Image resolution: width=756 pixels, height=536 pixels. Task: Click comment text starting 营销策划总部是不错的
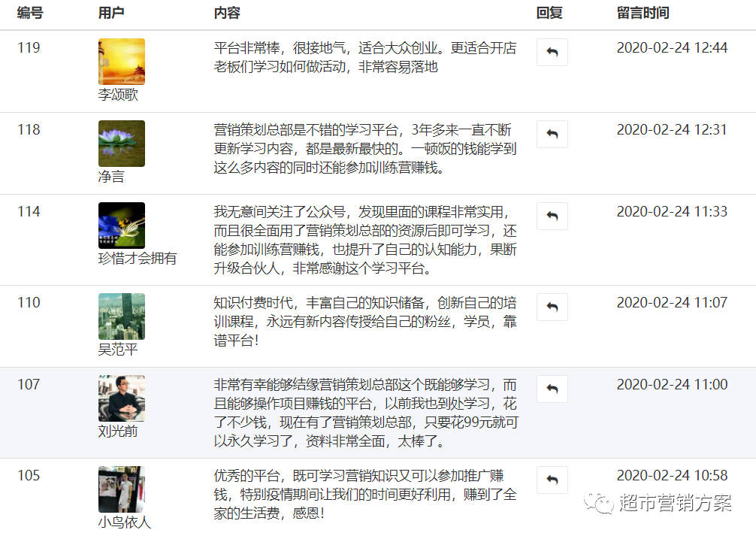[x=365, y=149]
